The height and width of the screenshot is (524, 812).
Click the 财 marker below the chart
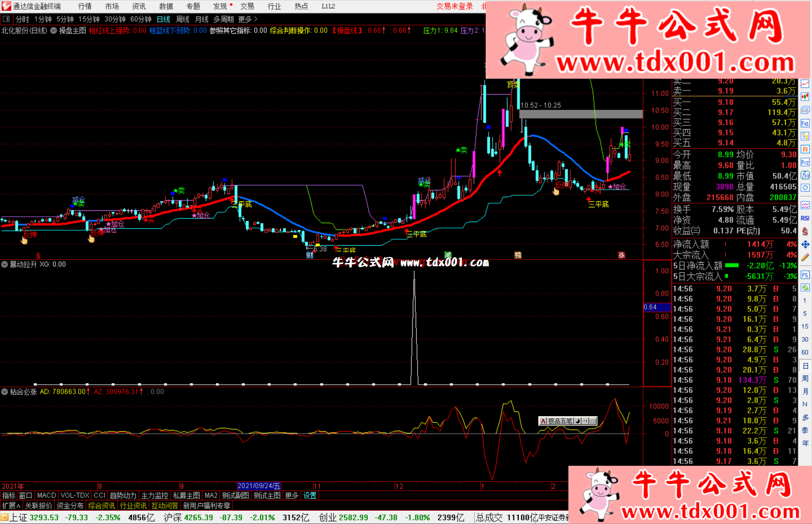(x=310, y=255)
